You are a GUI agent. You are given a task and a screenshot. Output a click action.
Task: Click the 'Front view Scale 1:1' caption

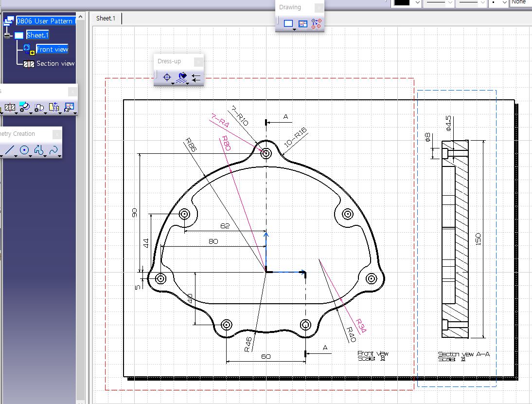pyautogui.click(x=373, y=356)
